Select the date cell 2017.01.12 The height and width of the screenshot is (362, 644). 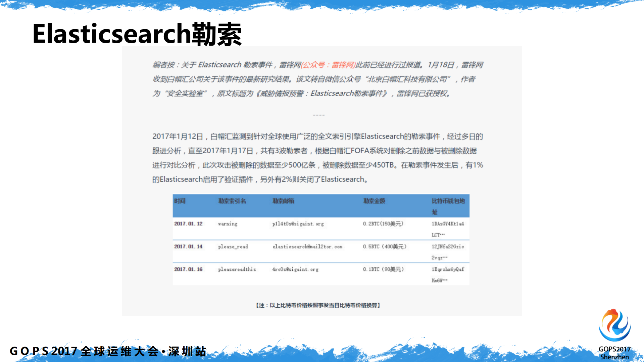click(x=188, y=224)
